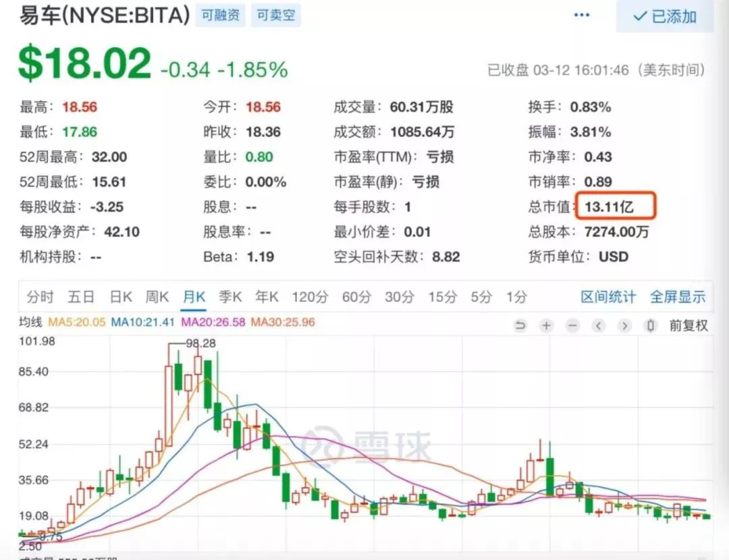This screenshot has width=729, height=560.
Task: Click the 52周最低 value 15.61
Action: click(x=109, y=181)
